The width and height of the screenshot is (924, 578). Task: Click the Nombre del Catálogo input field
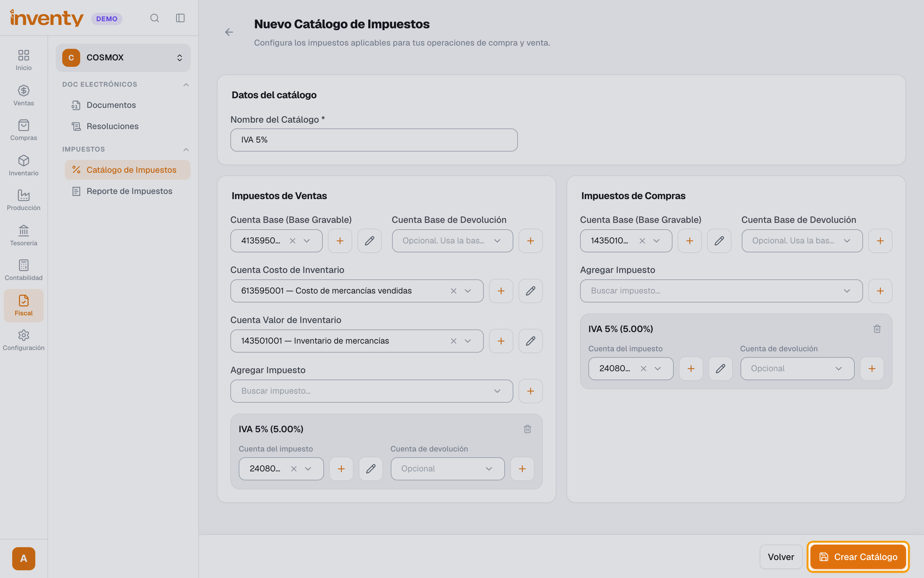tap(374, 140)
